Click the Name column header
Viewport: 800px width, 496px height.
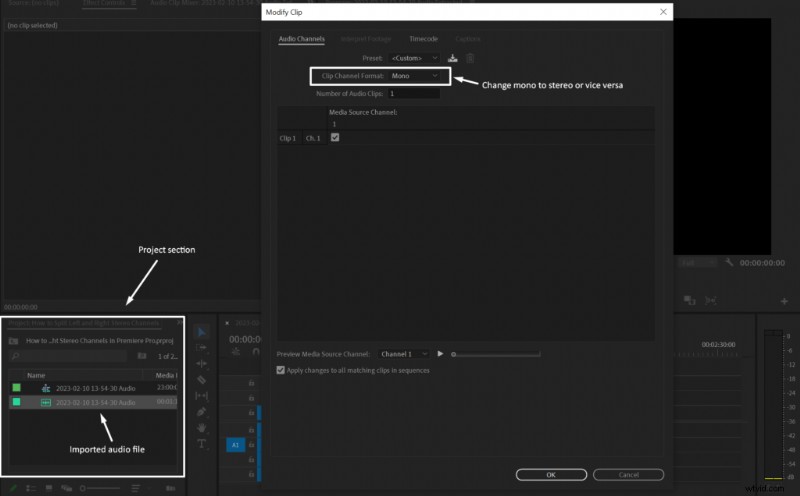[36, 375]
